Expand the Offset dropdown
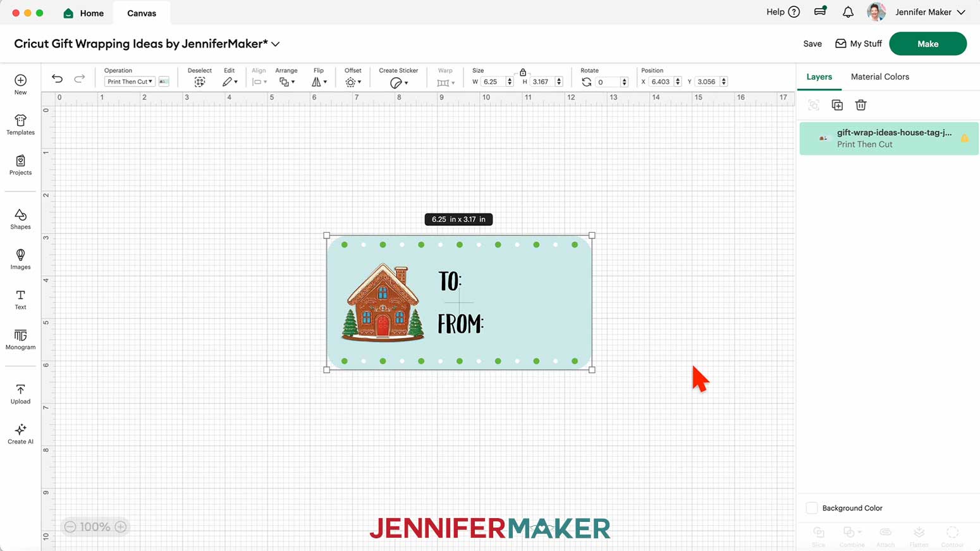The height and width of the screenshot is (551, 980). pos(353,82)
